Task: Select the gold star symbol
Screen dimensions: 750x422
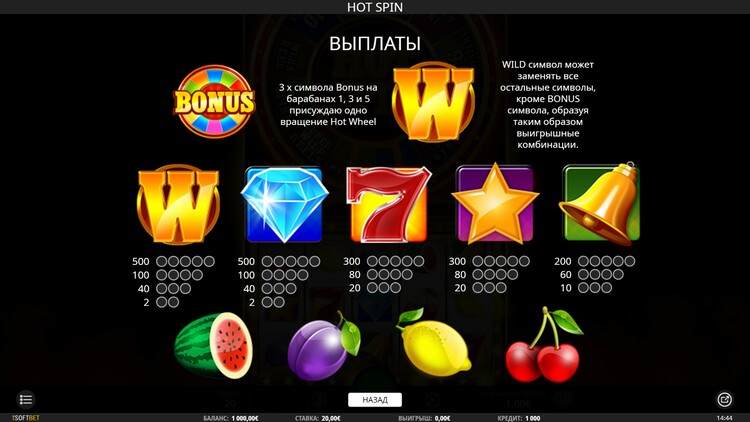Action: (x=495, y=204)
